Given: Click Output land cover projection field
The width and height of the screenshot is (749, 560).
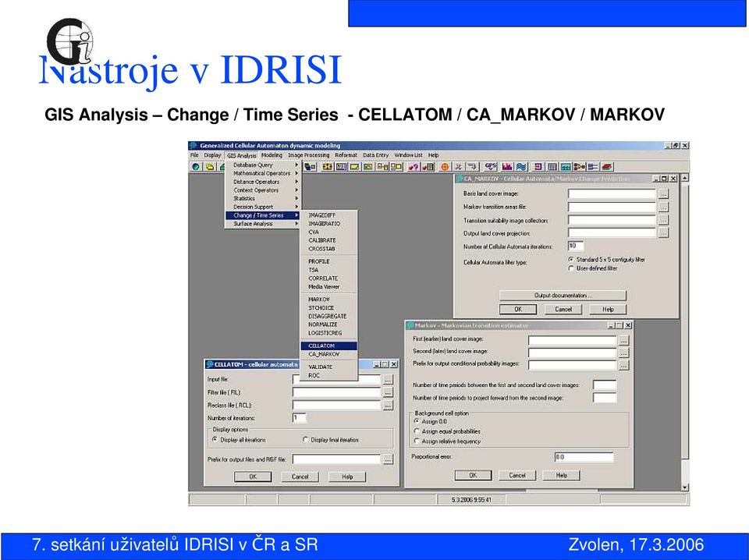Looking at the screenshot, I should click(612, 233).
